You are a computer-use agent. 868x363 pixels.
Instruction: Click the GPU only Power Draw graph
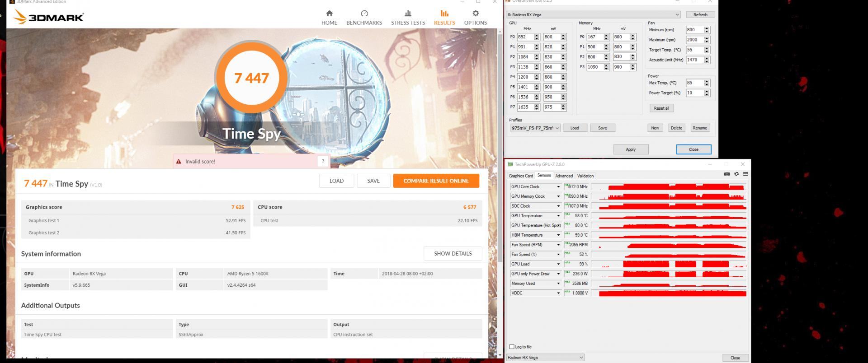tap(669, 274)
